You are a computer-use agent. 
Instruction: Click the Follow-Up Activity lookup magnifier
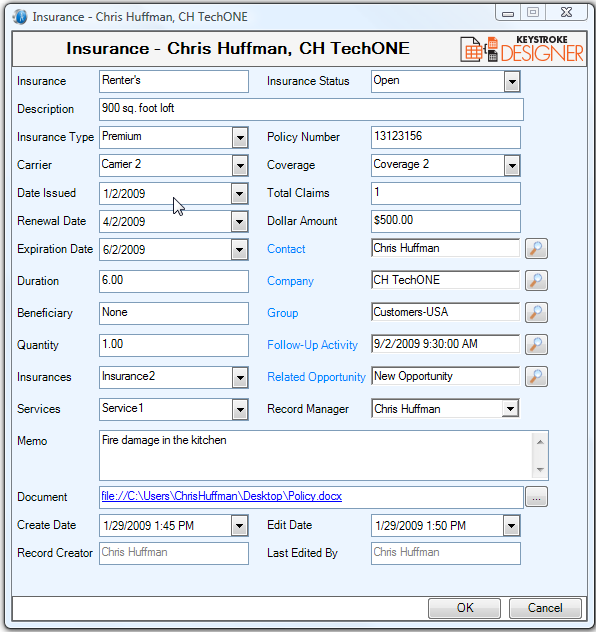click(536, 345)
